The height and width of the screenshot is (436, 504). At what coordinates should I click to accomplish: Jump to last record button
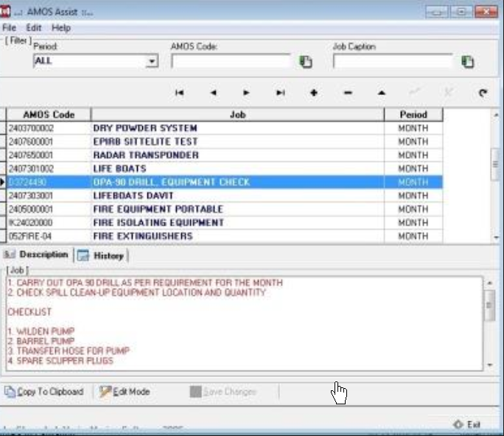pos(280,93)
